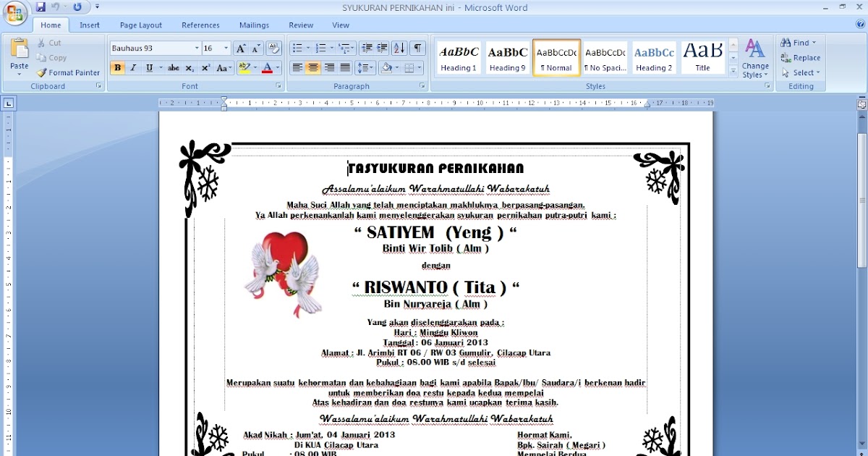Toggle Bold formatting
868x456 pixels.
tap(117, 68)
